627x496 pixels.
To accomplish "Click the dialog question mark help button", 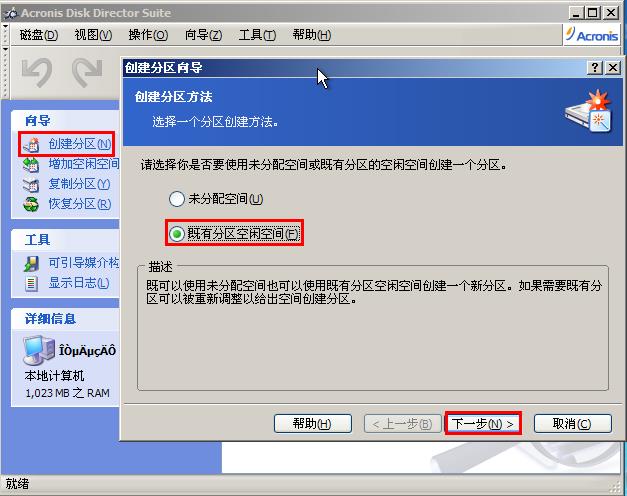I will [x=595, y=68].
